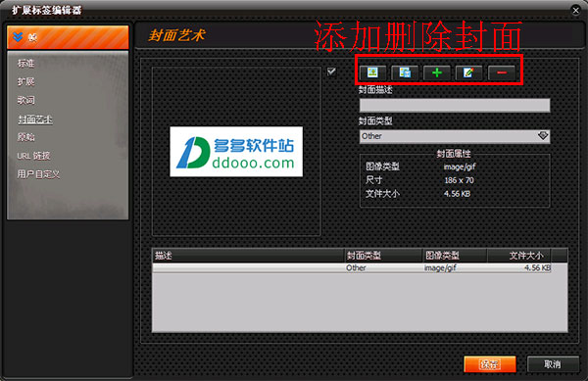Image resolution: width=588 pixels, height=381 pixels.
Task: Click the orange 保存 button
Action: tap(490, 363)
